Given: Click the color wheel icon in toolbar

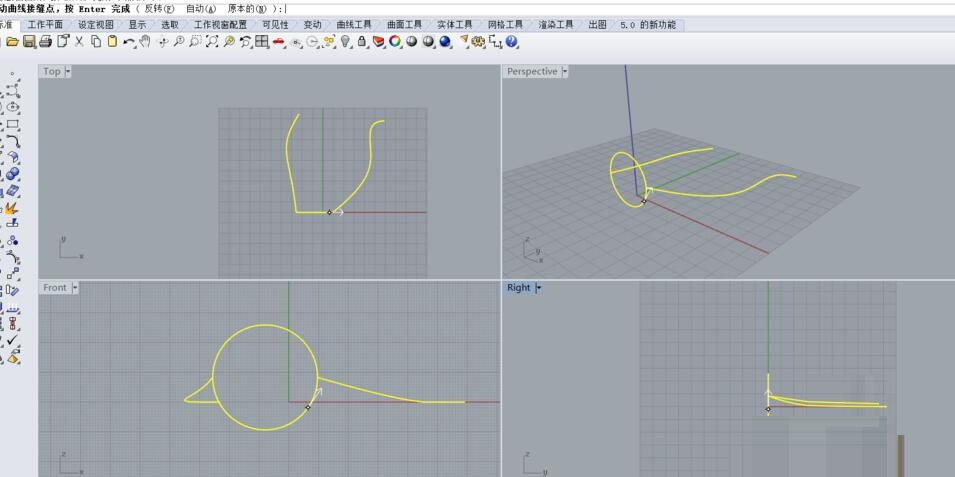Looking at the screenshot, I should [x=395, y=42].
